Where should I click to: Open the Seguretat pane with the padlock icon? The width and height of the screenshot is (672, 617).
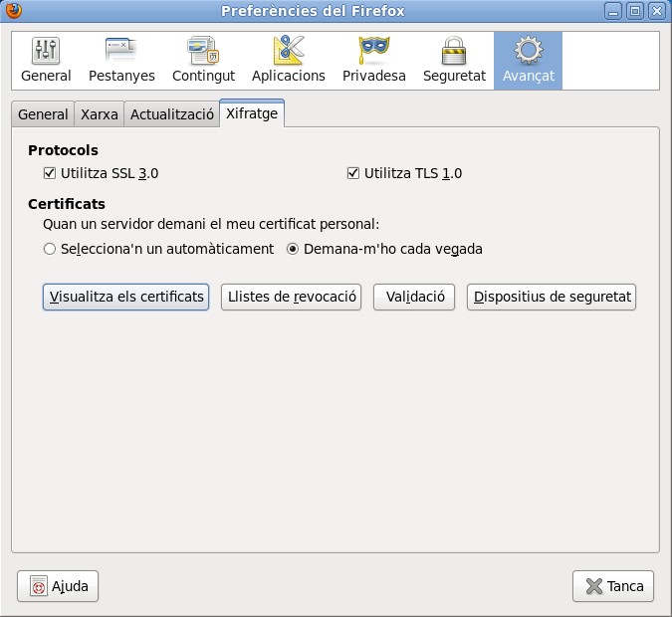click(454, 61)
